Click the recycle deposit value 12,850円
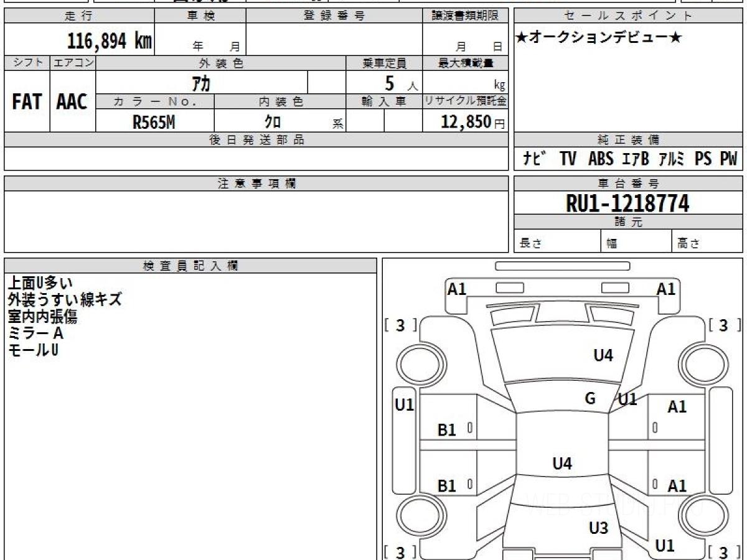This screenshot has width=747, height=560. coord(473,122)
